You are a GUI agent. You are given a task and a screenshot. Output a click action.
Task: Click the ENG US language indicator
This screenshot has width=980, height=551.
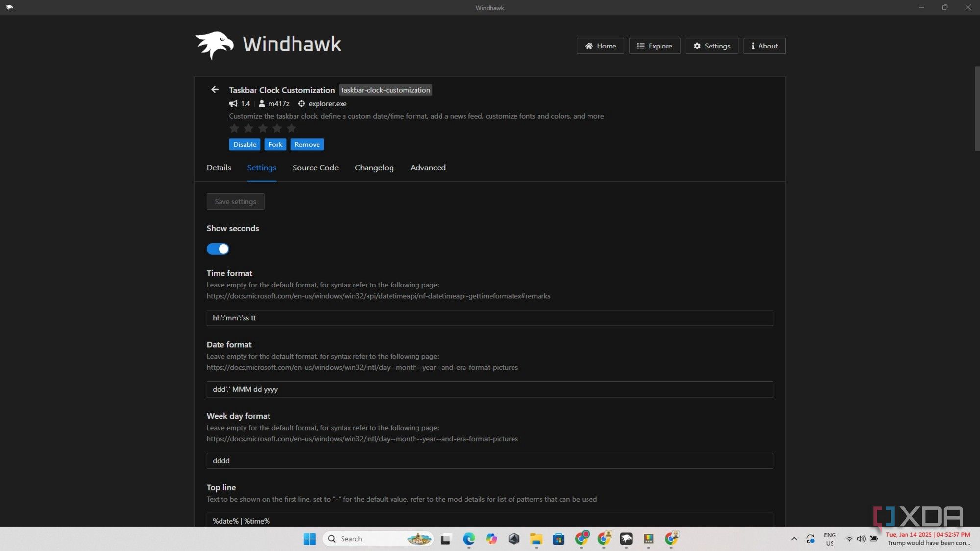point(830,539)
